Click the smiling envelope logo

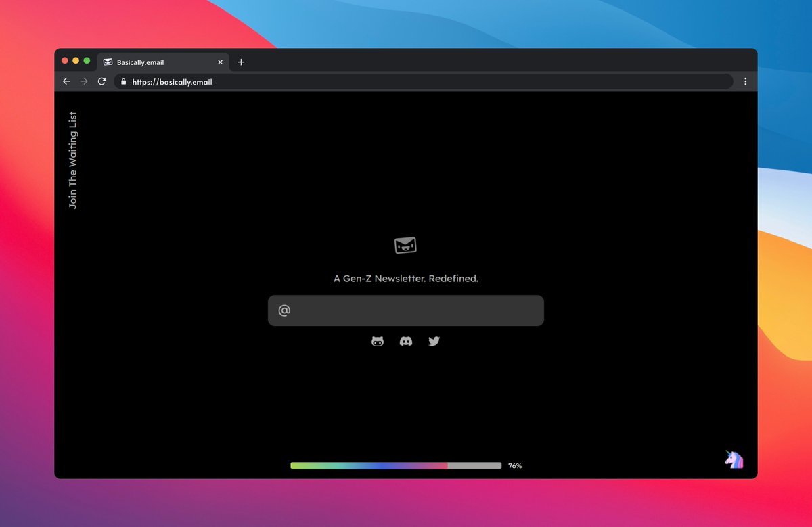[x=405, y=246]
